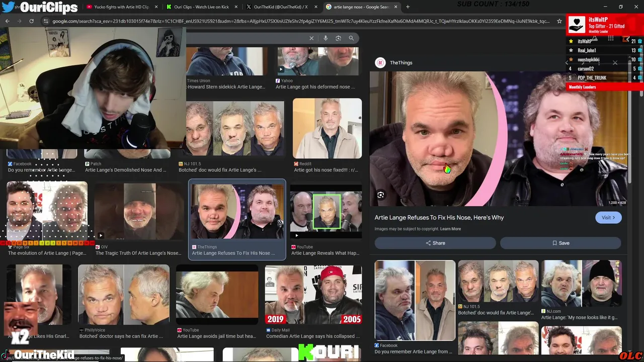Open TheThings source link in preview
This screenshot has width=644, height=362.
pyautogui.click(x=401, y=62)
